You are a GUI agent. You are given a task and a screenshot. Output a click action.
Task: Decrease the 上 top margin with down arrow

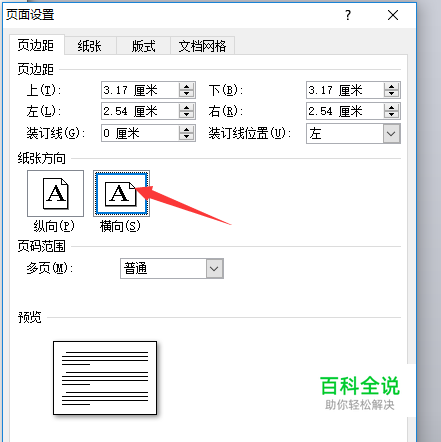tap(186, 94)
